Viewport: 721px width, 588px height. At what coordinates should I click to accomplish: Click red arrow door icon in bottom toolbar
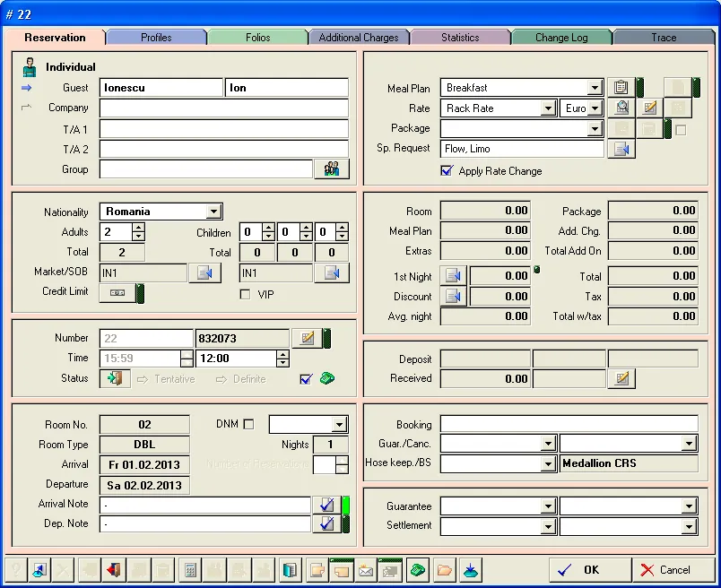pyautogui.click(x=114, y=571)
